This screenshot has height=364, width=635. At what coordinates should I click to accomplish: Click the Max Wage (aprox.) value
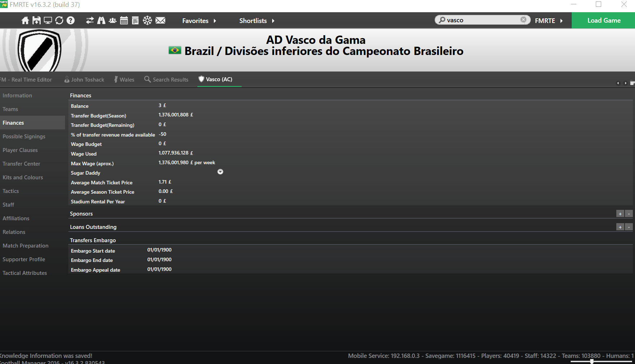click(x=187, y=162)
